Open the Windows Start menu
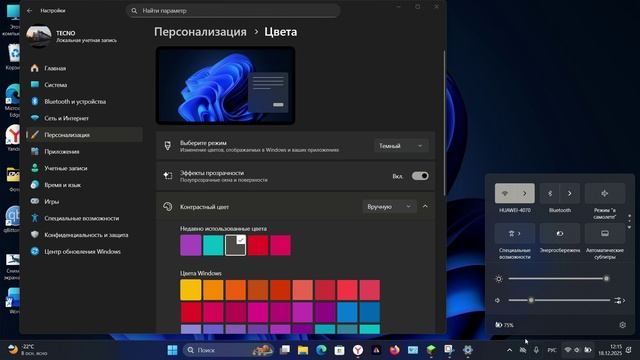This screenshot has height=360, width=640. pyautogui.click(x=173, y=350)
